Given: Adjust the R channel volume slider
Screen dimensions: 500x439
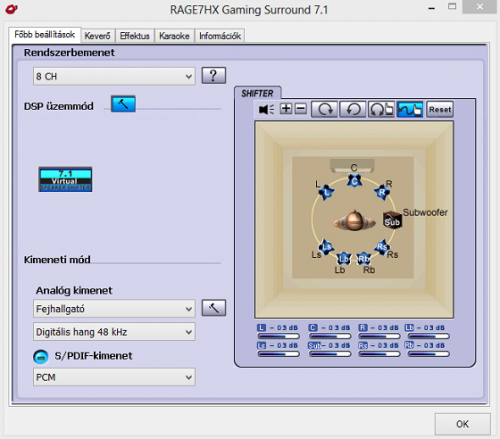Looking at the screenshot, I should 379,336.
